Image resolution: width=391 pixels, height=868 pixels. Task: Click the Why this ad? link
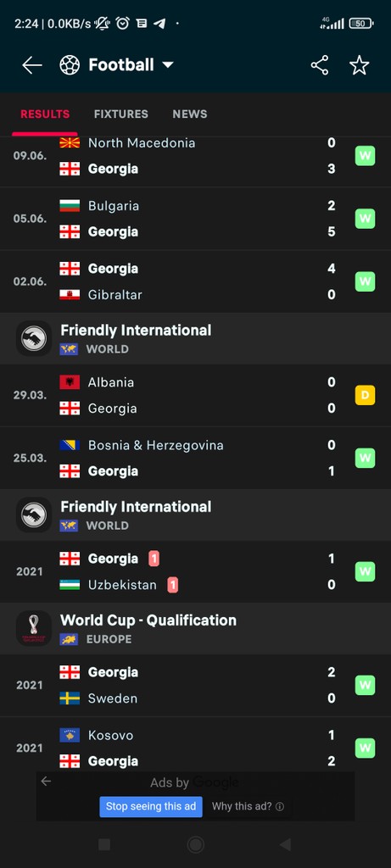[x=248, y=807]
